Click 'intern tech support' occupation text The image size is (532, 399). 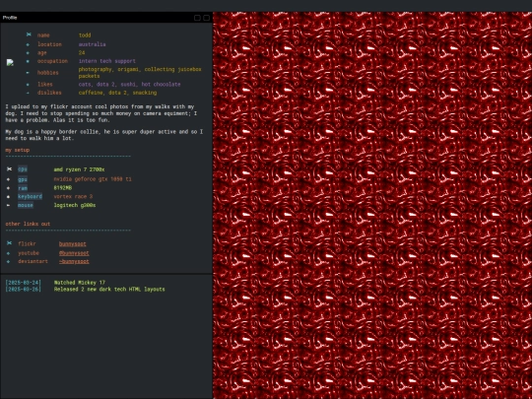coord(107,61)
